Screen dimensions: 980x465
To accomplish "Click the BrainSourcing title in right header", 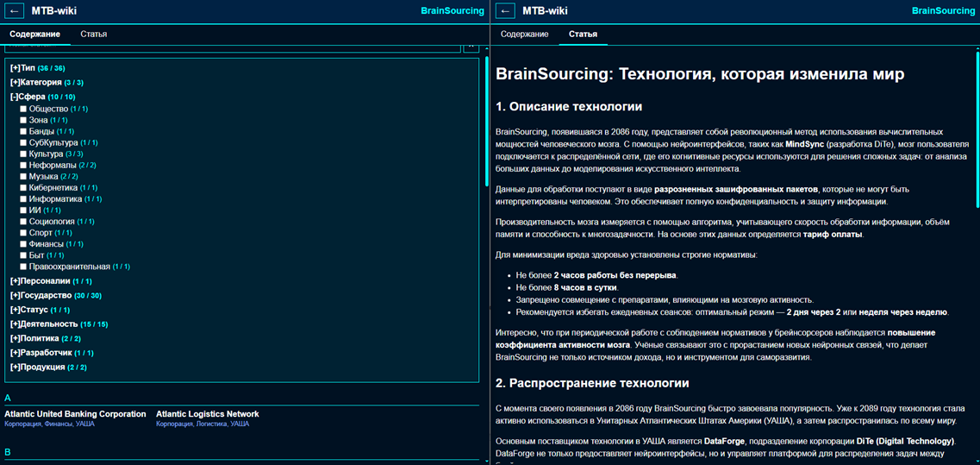I will pos(943,11).
